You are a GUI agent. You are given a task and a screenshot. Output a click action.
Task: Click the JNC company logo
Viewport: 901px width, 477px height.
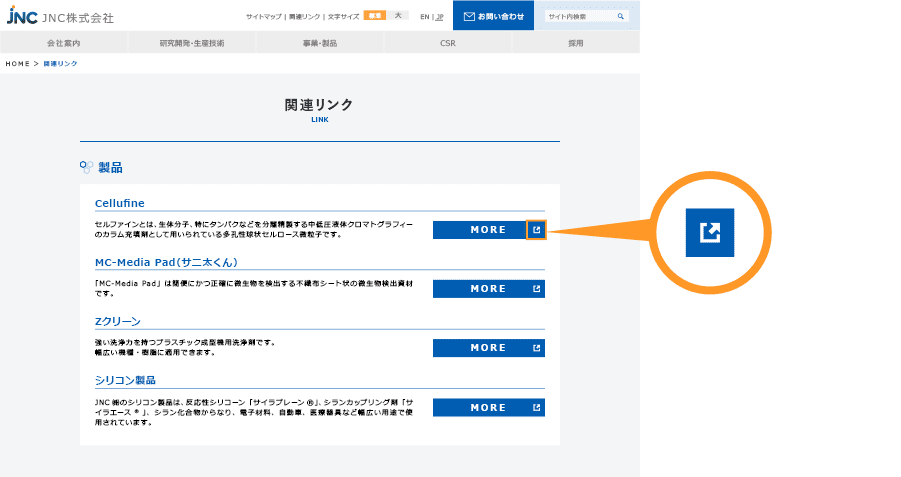[x=60, y=16]
